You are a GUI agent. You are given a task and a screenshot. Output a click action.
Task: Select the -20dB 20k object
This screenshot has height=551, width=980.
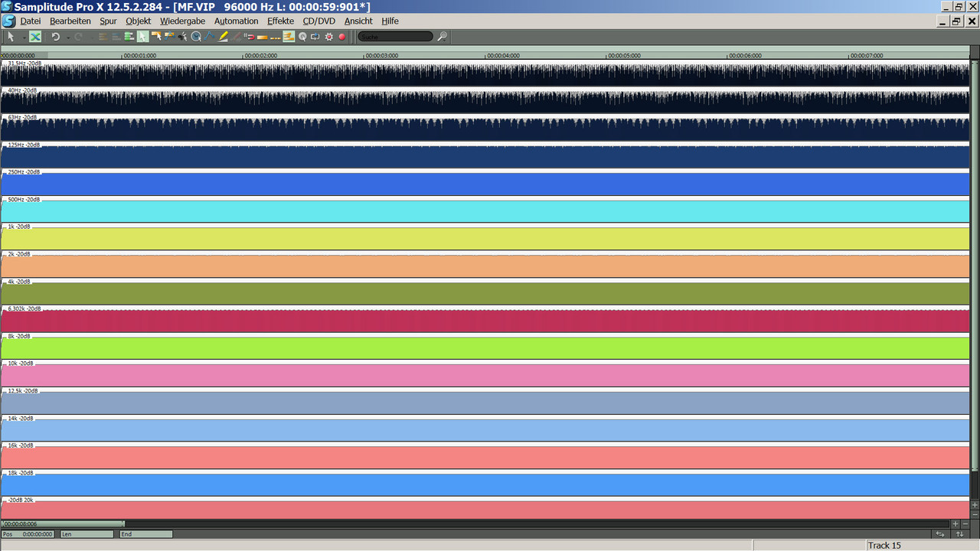pos(485,509)
